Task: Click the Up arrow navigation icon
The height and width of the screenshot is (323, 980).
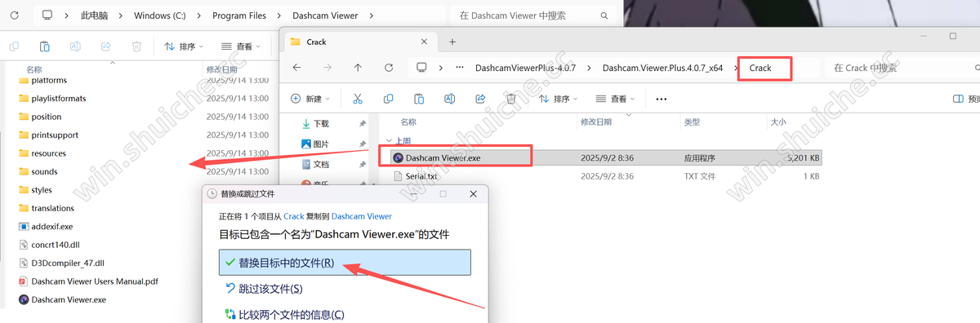Action: coord(358,68)
